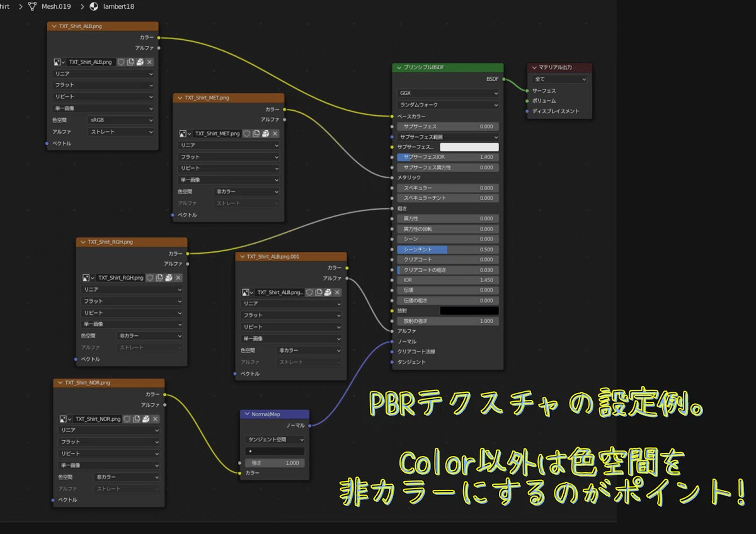The height and width of the screenshot is (534, 756).
Task: Open 全て target dropdown in マテリアル出力 node
Action: pyautogui.click(x=560, y=79)
